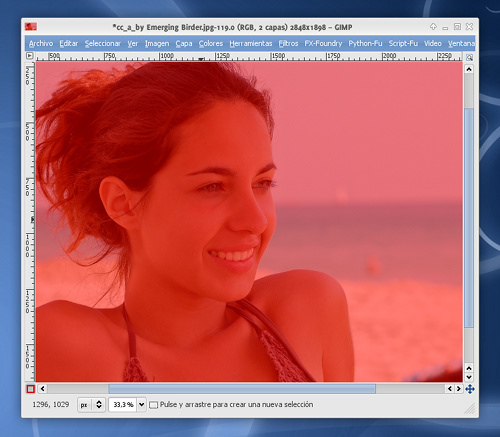Click the GIMP window icon in title bar
Image resolution: width=500 pixels, height=437 pixels.
click(31, 27)
